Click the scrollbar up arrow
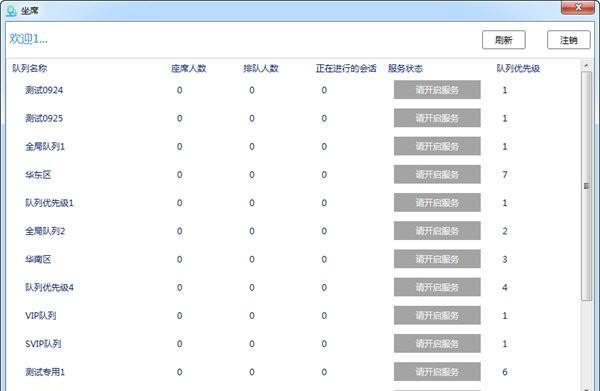Screen dimensions: 600x391 click(586, 66)
